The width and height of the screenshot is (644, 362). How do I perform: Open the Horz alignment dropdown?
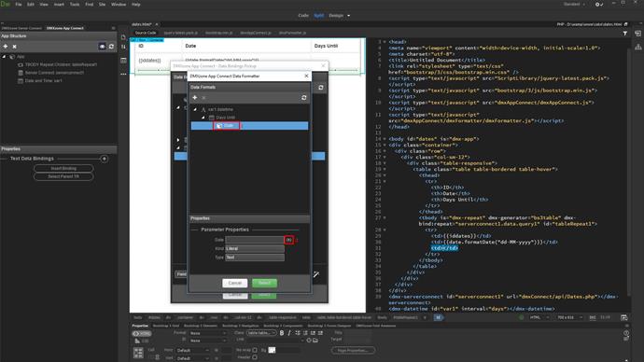[x=192, y=351]
